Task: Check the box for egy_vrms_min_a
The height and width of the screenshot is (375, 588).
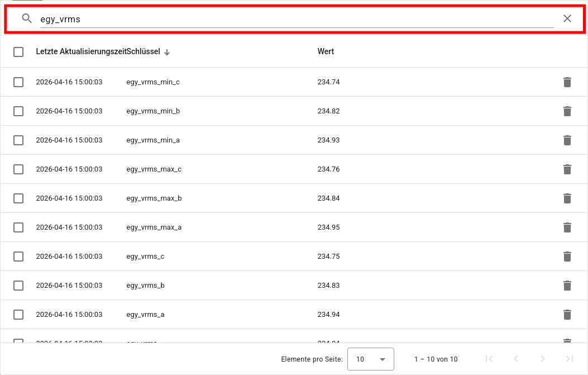Action: 18,140
